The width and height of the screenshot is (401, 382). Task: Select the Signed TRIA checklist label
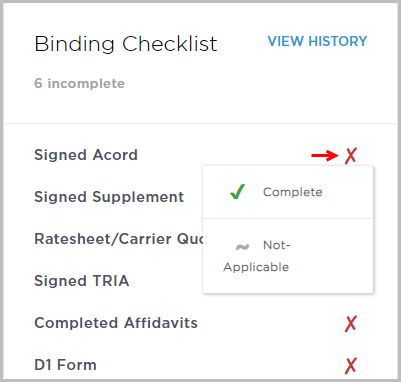[x=82, y=281]
